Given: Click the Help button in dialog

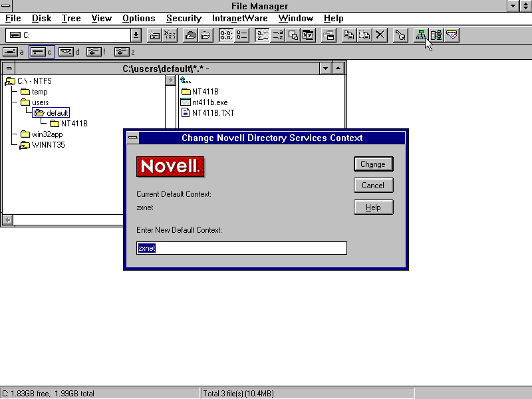Looking at the screenshot, I should pyautogui.click(x=373, y=207).
